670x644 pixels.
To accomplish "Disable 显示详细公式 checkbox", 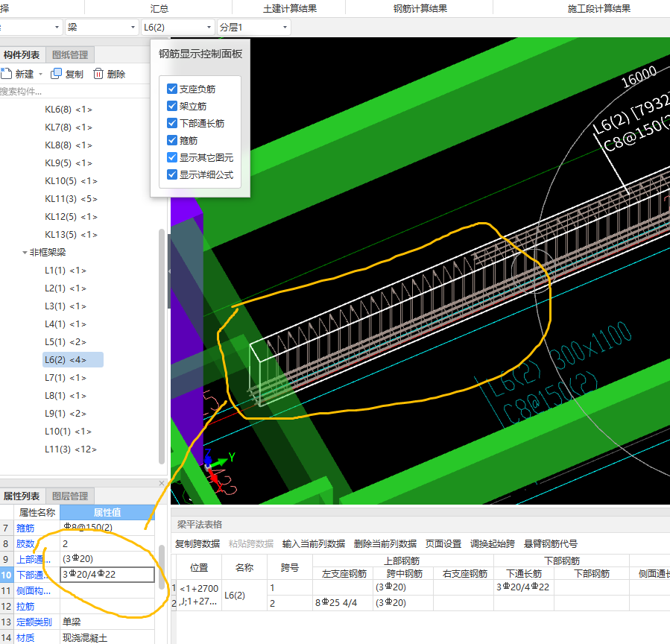I will [172, 174].
